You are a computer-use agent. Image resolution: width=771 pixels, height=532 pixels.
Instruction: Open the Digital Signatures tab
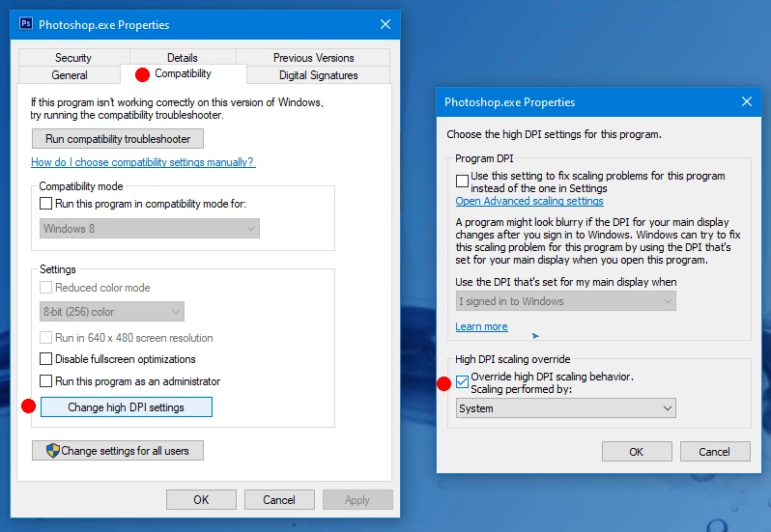pos(319,75)
